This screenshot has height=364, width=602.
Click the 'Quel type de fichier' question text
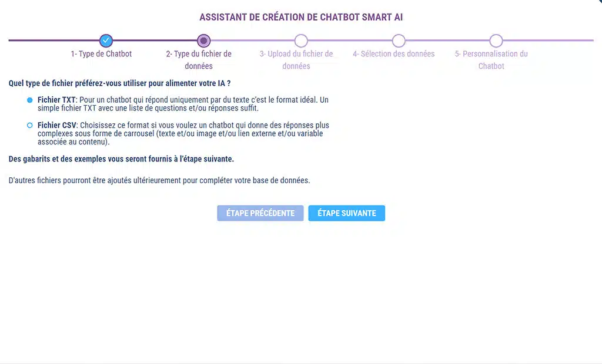119,83
